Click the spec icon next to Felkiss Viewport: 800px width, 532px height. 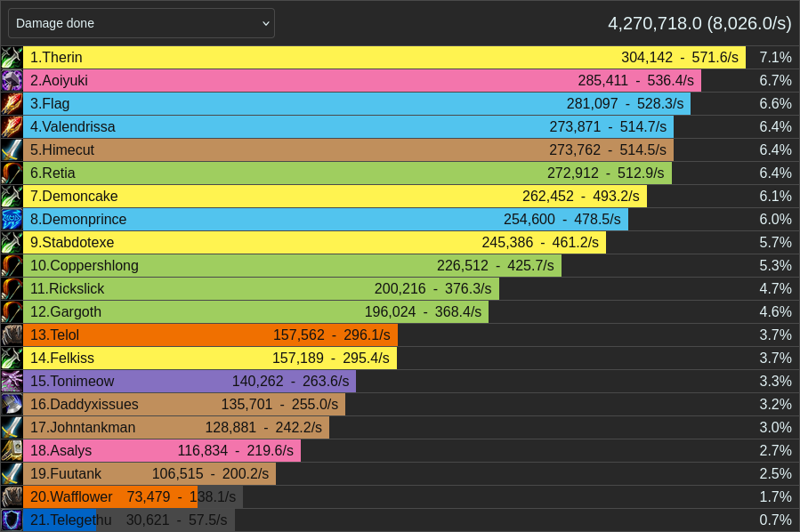click(12, 358)
